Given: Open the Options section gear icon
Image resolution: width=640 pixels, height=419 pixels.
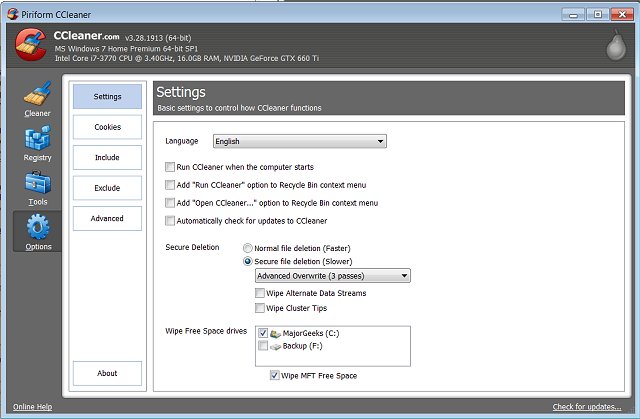Looking at the screenshot, I should click(x=38, y=226).
